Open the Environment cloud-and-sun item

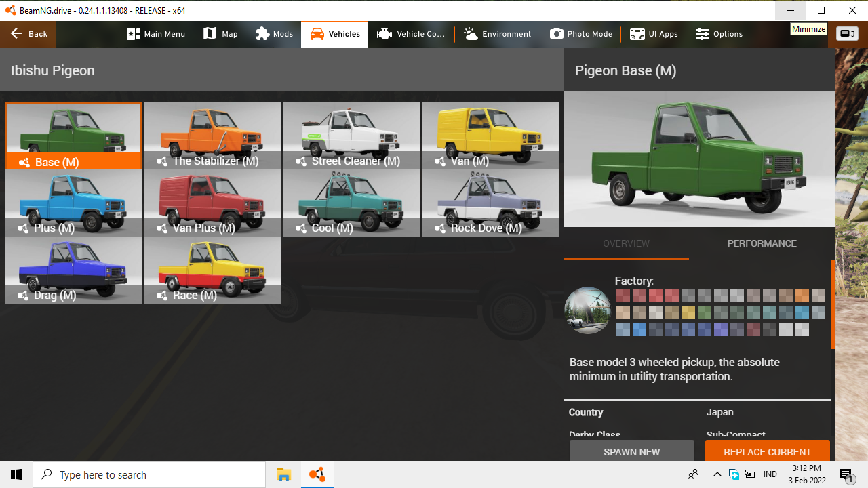point(497,34)
